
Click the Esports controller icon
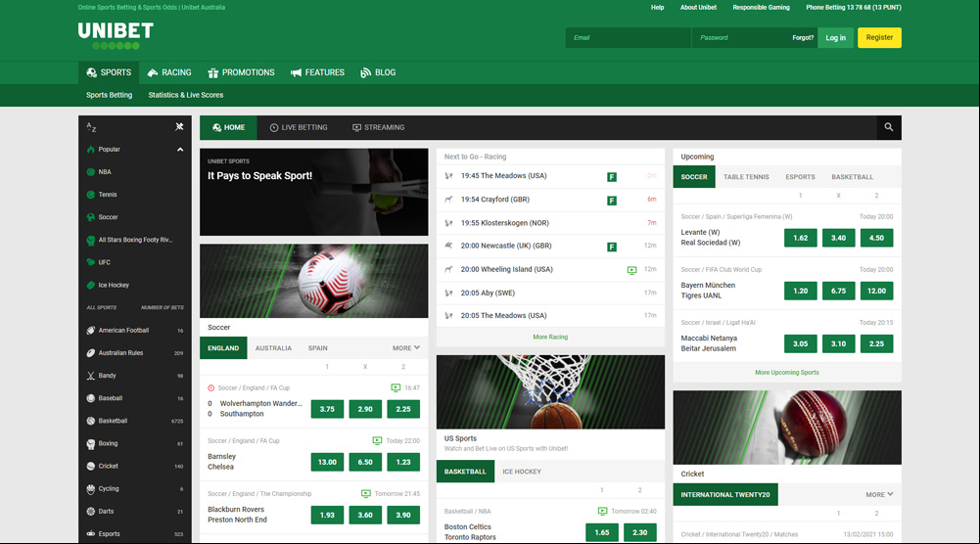pyautogui.click(x=91, y=533)
